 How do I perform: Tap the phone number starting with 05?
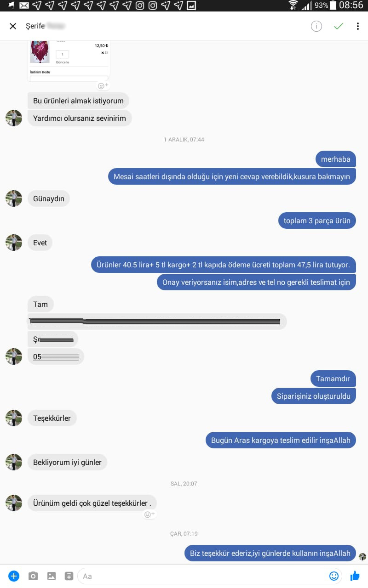tap(56, 356)
